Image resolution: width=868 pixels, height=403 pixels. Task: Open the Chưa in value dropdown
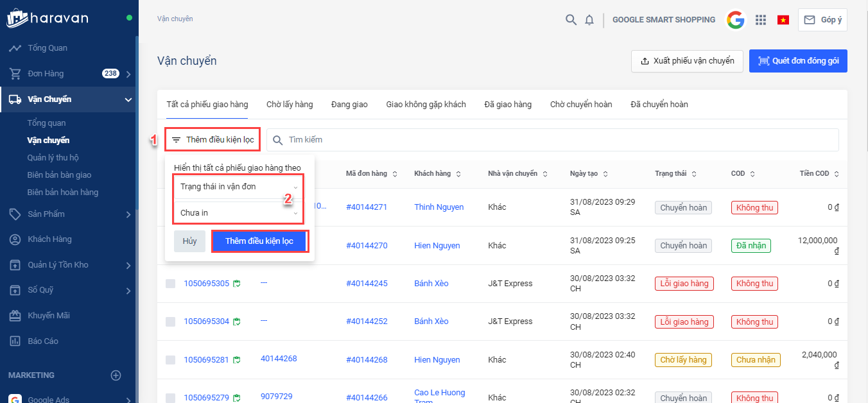click(238, 213)
